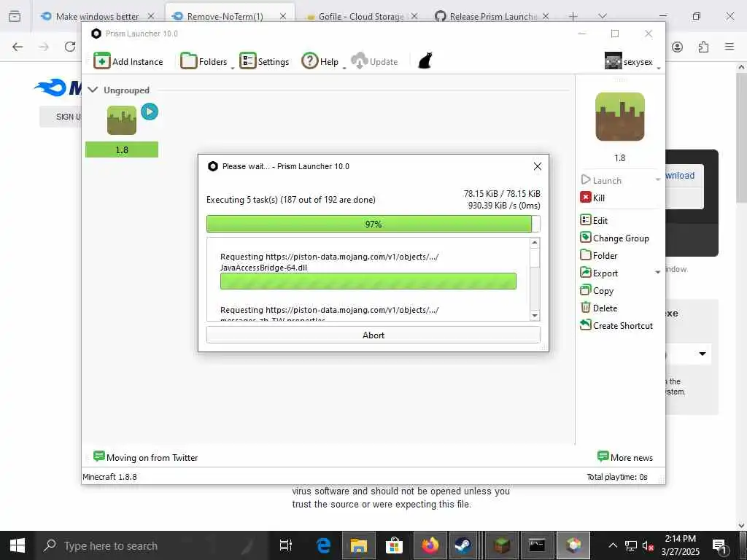This screenshot has height=560, width=747.
Task: Open Moving on from Twitter news
Action: tap(146, 457)
